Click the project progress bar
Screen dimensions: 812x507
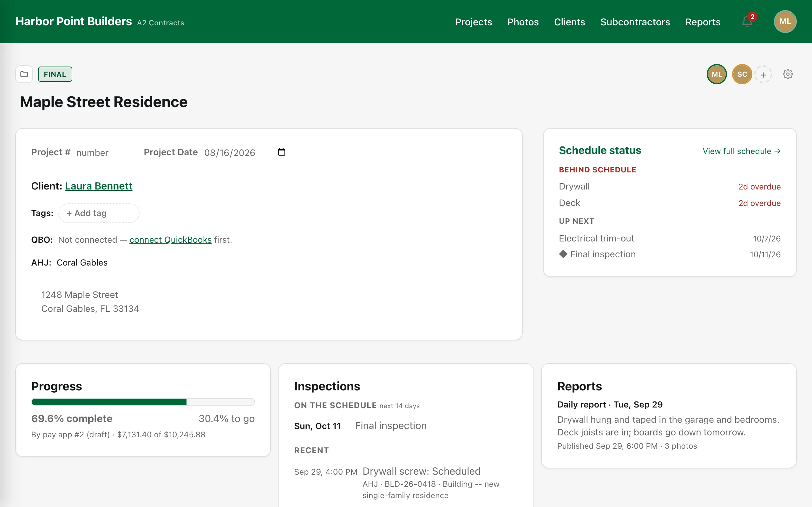[143, 402]
